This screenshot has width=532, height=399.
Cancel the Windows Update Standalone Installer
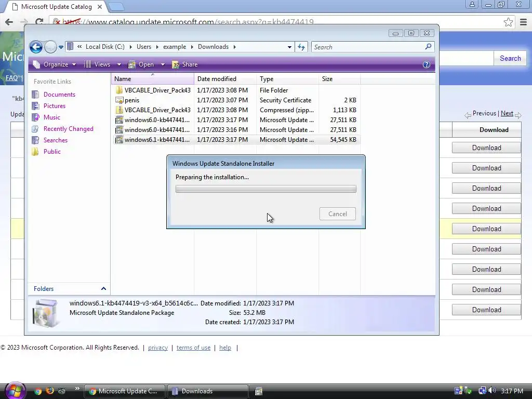pos(338,214)
